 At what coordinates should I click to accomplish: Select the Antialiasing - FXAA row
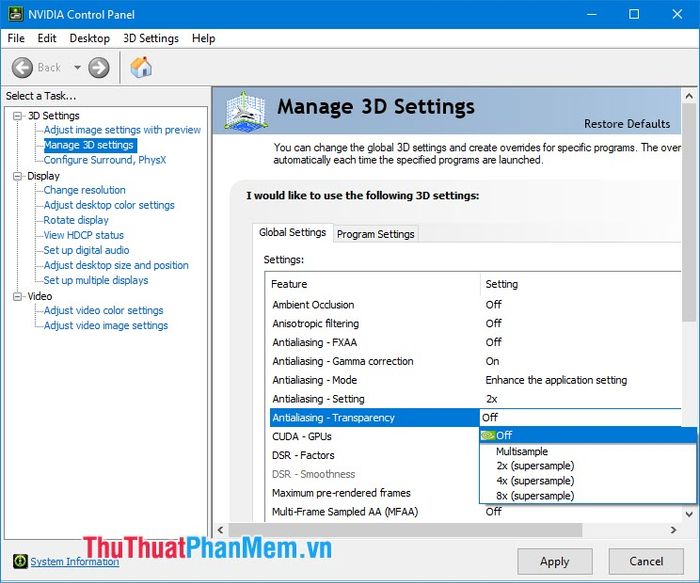(x=475, y=342)
